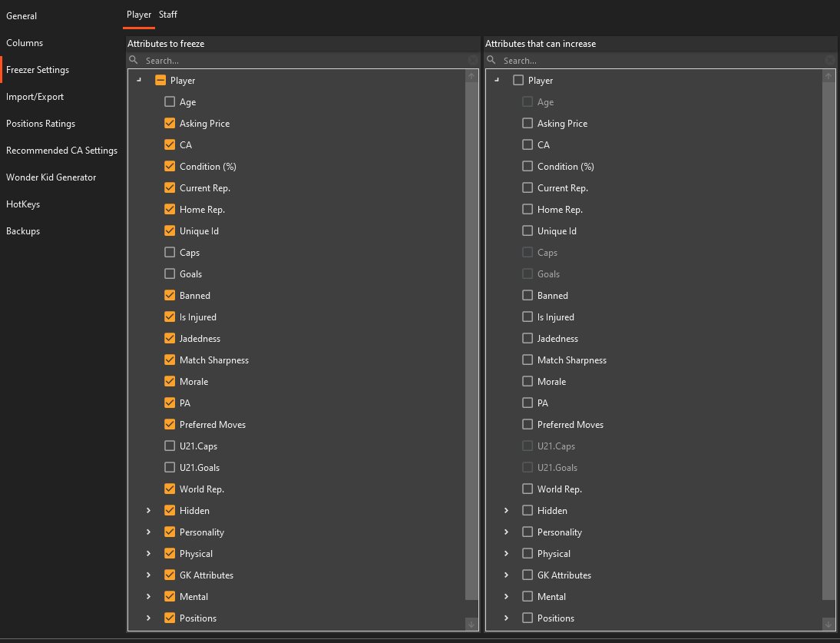Screen dimensions: 840x643
Task: Click the clear search icon in increase panel
Action: pos(830,60)
